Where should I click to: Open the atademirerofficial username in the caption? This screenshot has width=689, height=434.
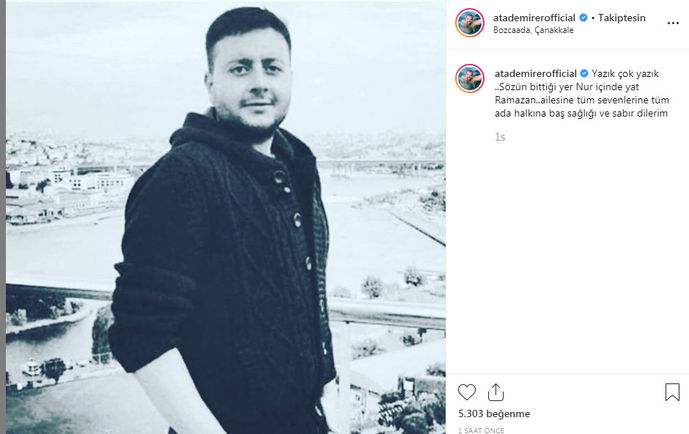[x=535, y=73]
